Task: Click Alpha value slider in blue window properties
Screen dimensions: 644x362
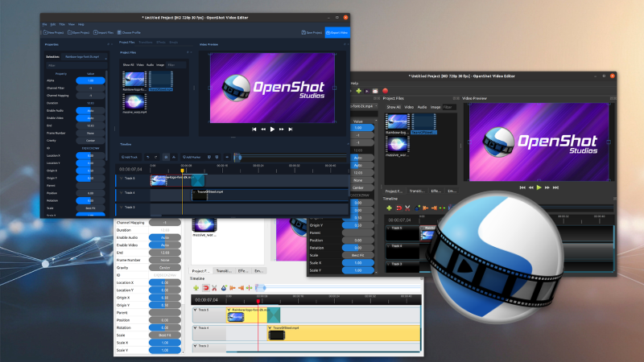Action: point(90,81)
